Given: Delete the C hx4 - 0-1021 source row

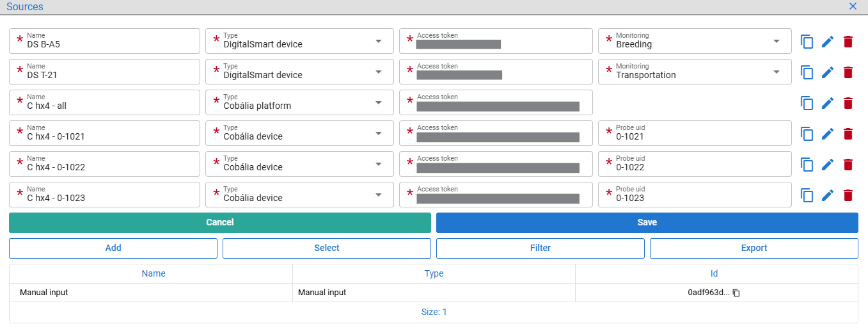Looking at the screenshot, I should pyautogui.click(x=848, y=134).
